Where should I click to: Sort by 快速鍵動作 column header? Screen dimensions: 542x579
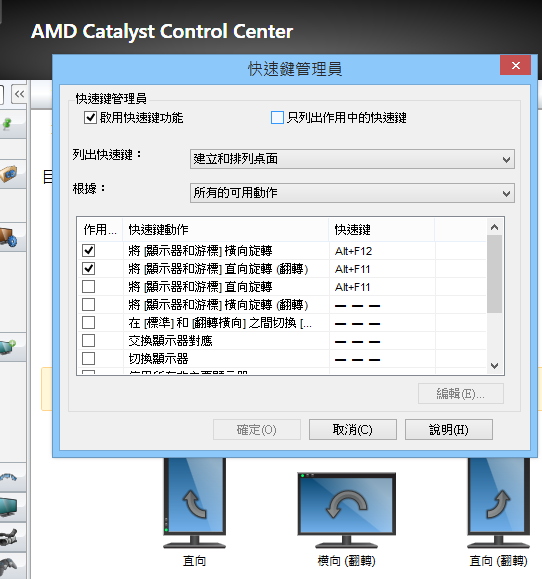pyautogui.click(x=226, y=230)
